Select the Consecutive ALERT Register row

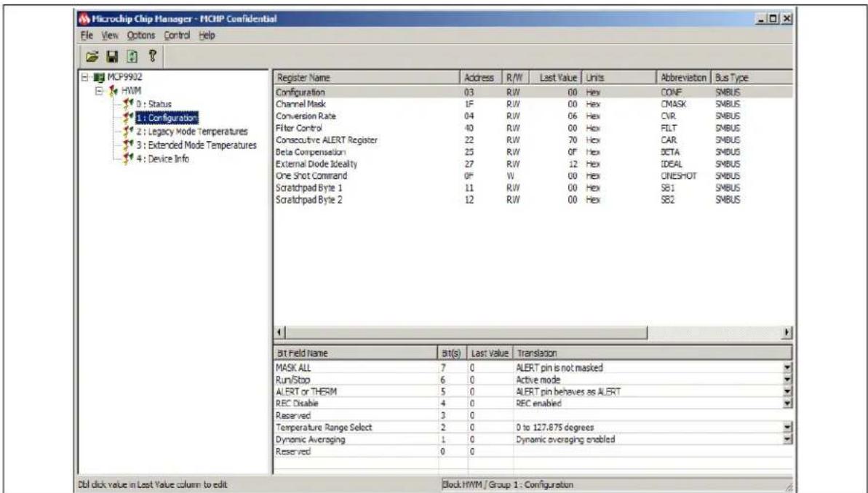click(x=533, y=140)
